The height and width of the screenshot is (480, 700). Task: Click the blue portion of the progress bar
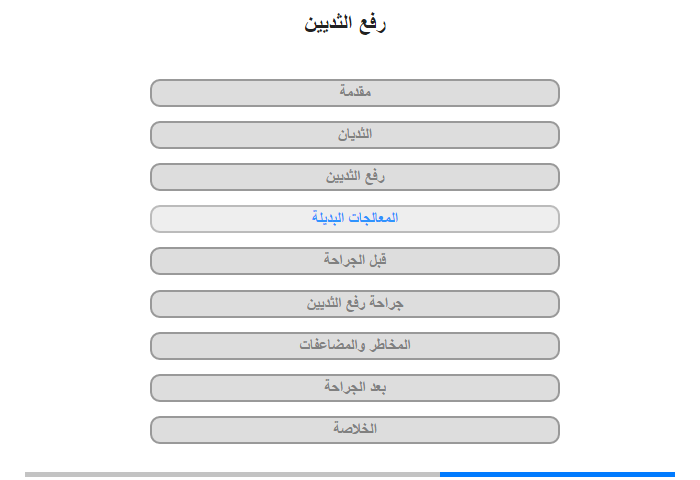click(x=557, y=474)
